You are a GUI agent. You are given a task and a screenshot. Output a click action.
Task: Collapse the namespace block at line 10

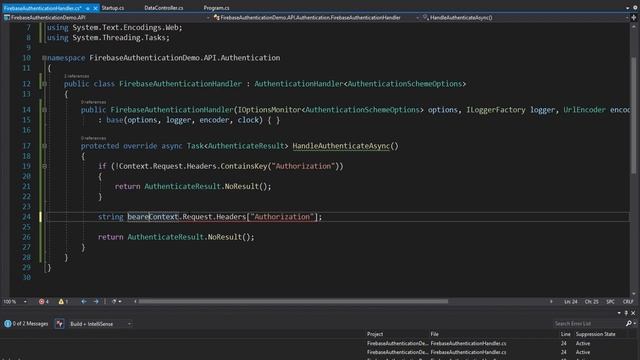[x=44, y=58]
